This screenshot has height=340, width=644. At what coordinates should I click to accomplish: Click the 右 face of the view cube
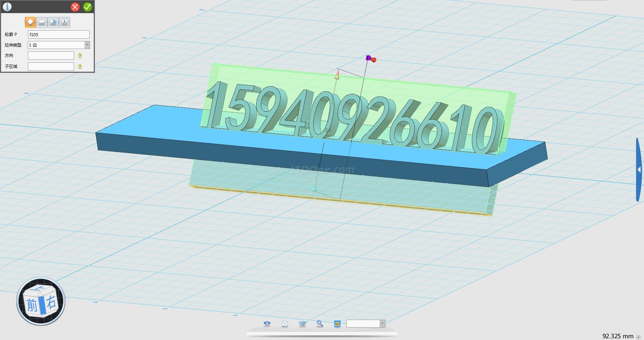(x=51, y=303)
